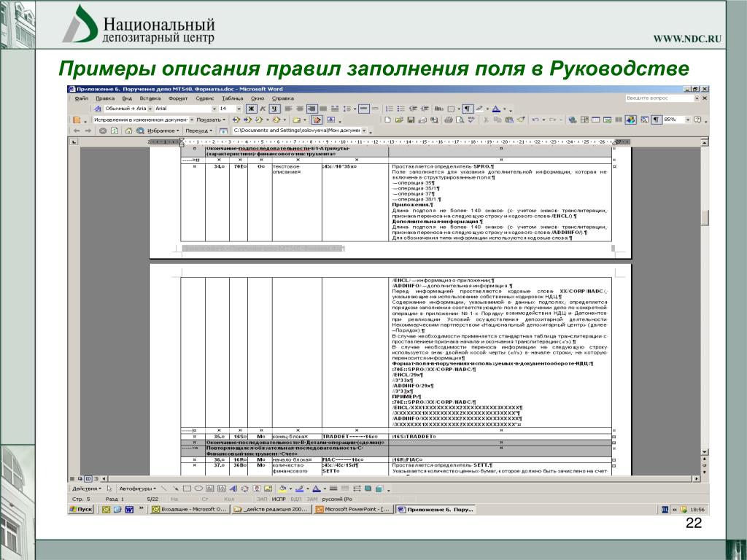Click the font color A swatch
The width and height of the screenshot is (747, 560).
coord(495,109)
